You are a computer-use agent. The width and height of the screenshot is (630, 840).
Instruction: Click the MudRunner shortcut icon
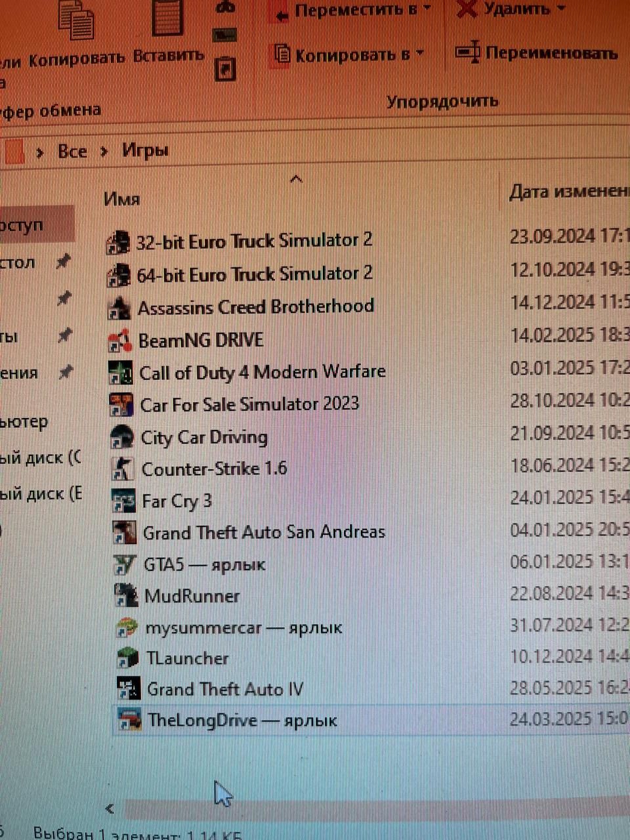tap(125, 596)
